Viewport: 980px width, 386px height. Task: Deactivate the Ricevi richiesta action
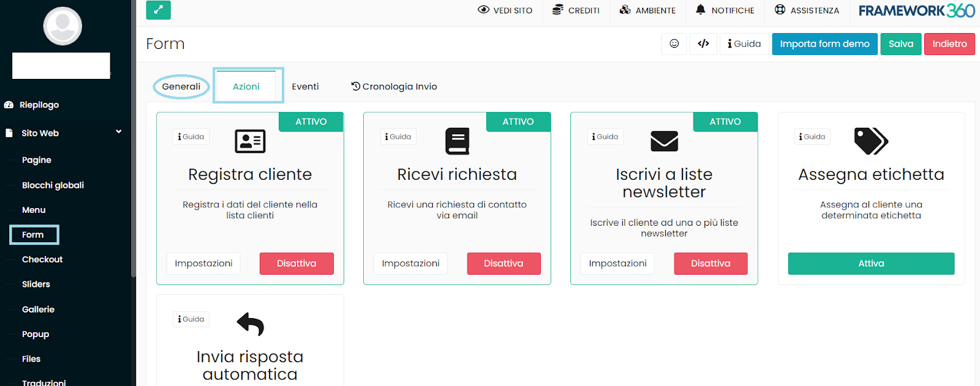pyautogui.click(x=503, y=264)
